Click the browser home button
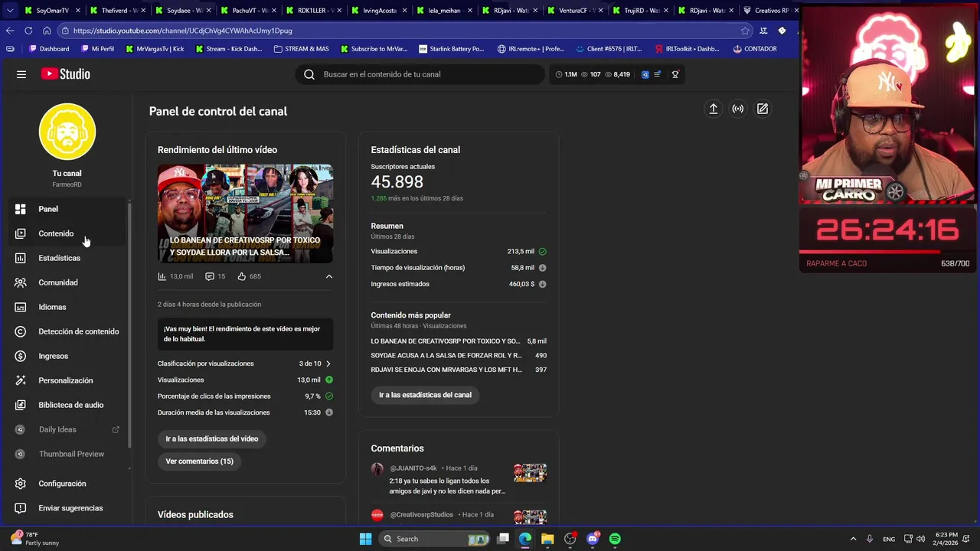Screen dimensions: 980x551 coord(47,31)
